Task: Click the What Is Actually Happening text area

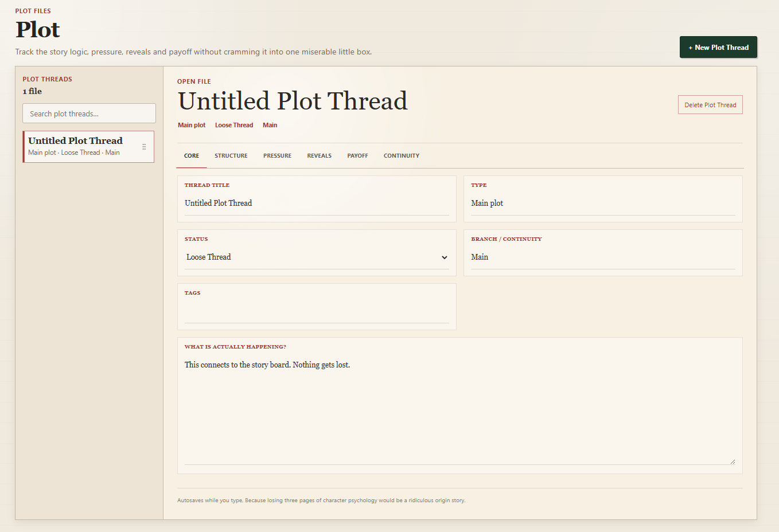Action: (x=460, y=409)
